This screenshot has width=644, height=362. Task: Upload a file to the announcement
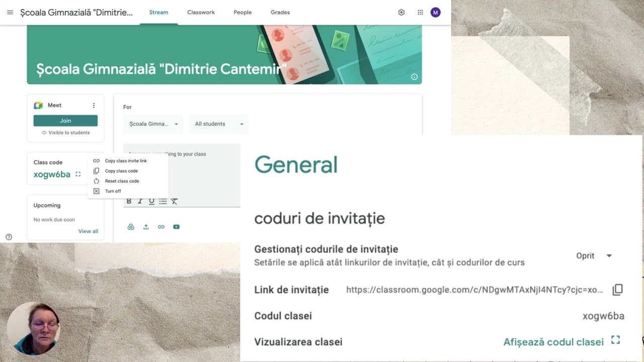(x=146, y=227)
